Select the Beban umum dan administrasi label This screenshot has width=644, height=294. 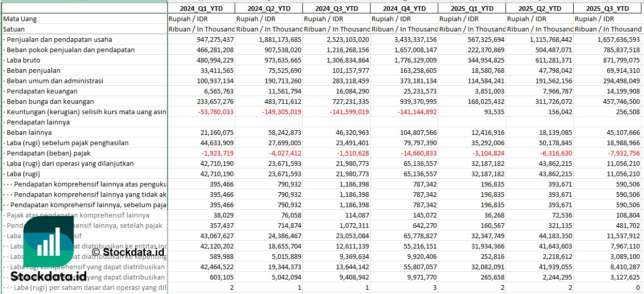pyautogui.click(x=55, y=81)
